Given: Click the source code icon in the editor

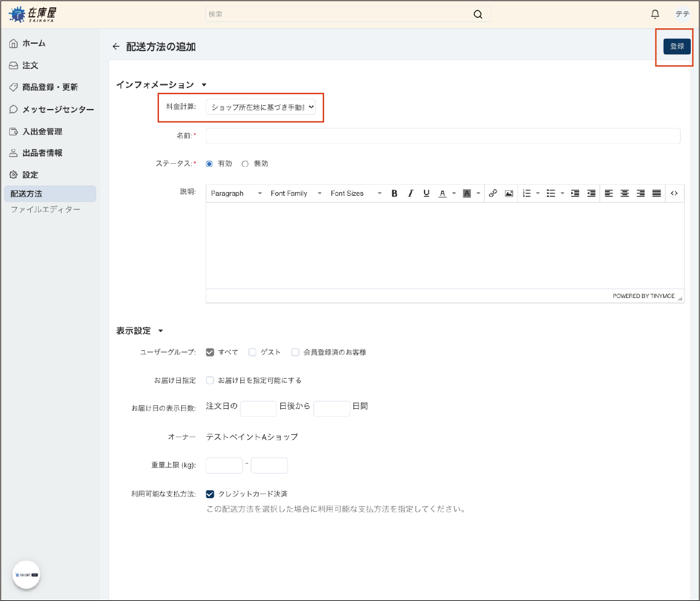Looking at the screenshot, I should [674, 193].
